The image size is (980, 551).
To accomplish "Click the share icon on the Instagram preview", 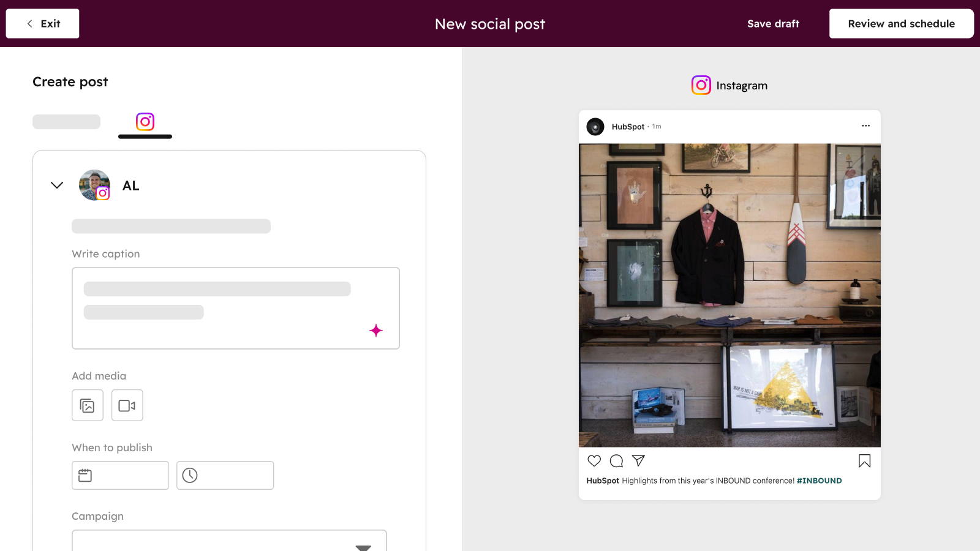I will point(638,460).
